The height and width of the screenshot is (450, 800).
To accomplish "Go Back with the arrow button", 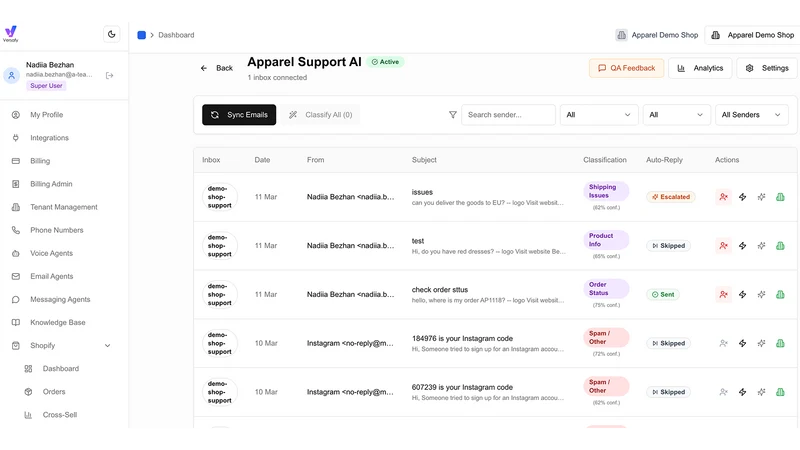I will [x=217, y=68].
